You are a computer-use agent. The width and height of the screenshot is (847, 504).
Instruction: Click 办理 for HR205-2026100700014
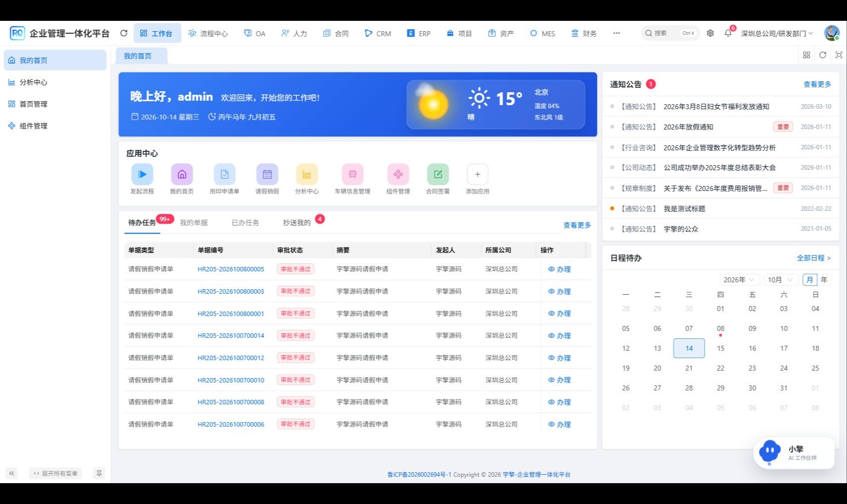[x=559, y=336]
